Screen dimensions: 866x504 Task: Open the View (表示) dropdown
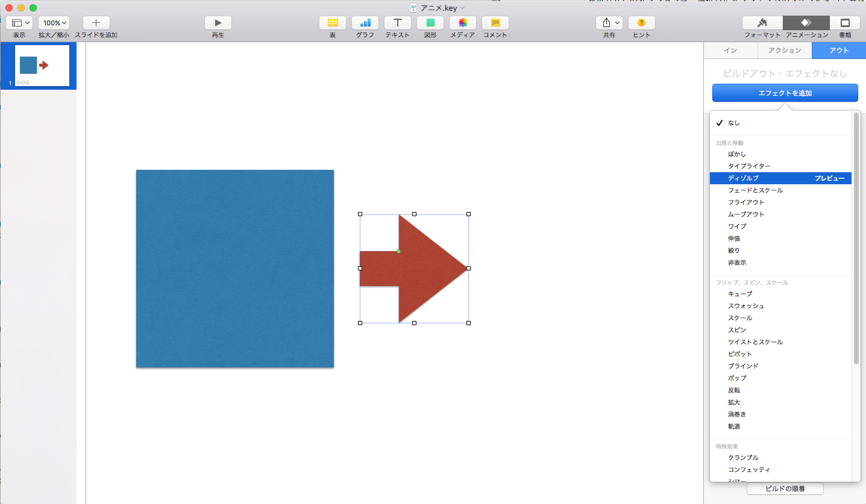[x=19, y=23]
